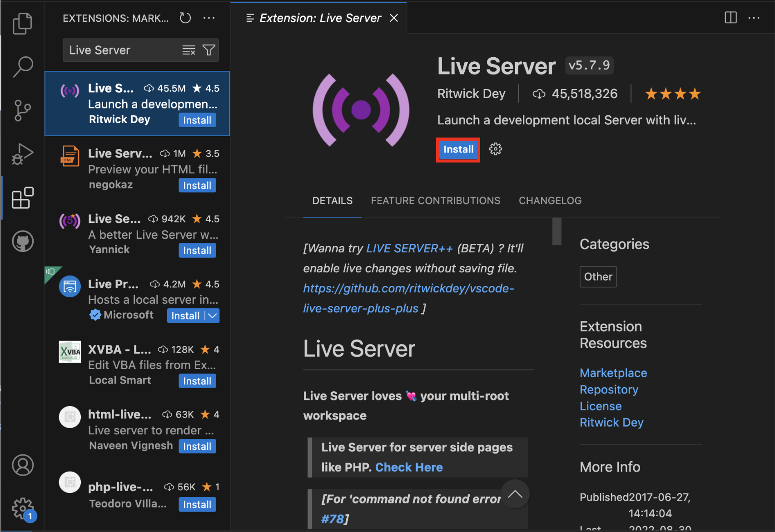
Task: Open the Explorer sidebar icon
Action: click(22, 24)
